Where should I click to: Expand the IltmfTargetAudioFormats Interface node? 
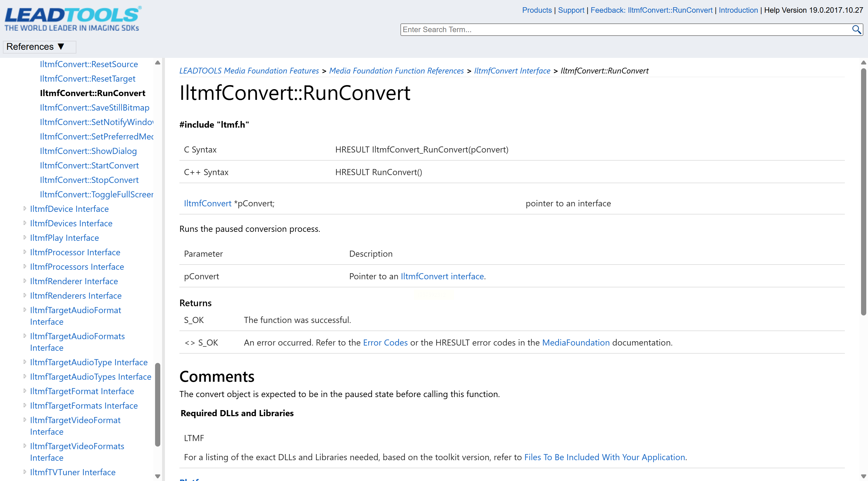[25, 336]
